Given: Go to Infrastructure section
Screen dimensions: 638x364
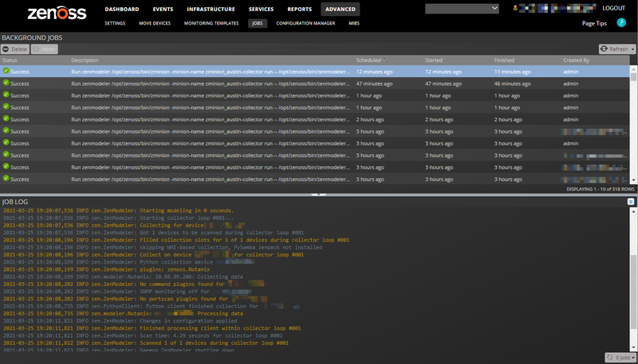Looking at the screenshot, I should 211,9.
